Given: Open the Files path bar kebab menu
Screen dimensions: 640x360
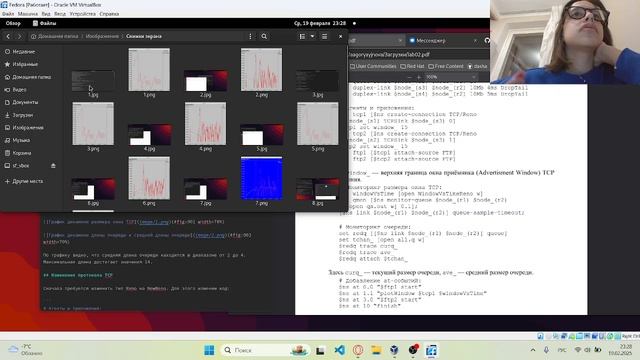Looking at the screenshot, I should coord(250,36).
